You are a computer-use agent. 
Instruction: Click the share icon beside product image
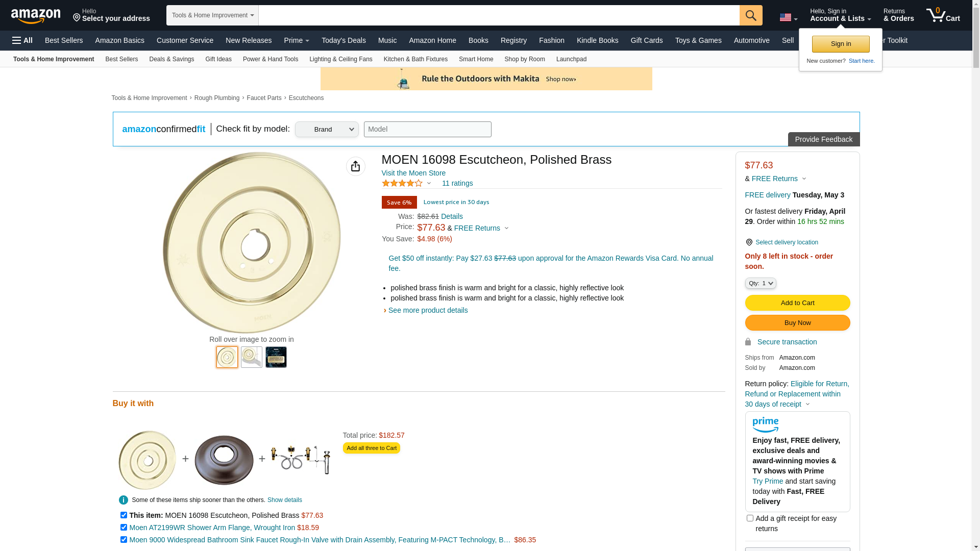click(x=355, y=166)
